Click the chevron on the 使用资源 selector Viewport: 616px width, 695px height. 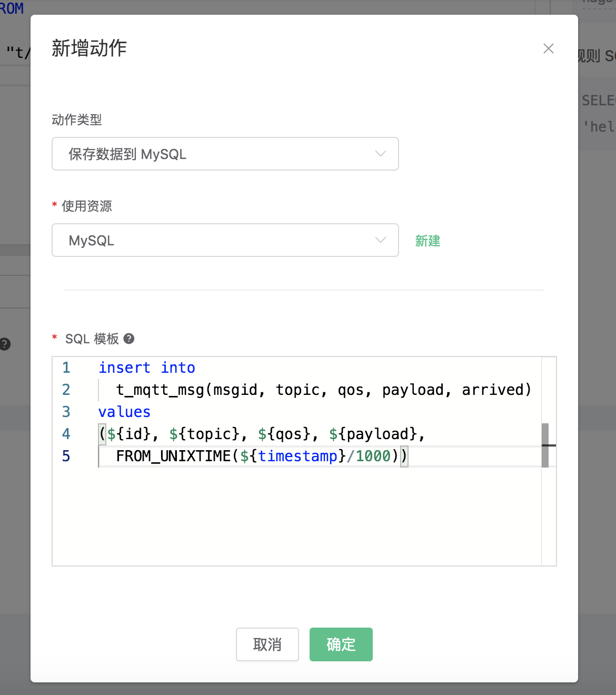[380, 240]
